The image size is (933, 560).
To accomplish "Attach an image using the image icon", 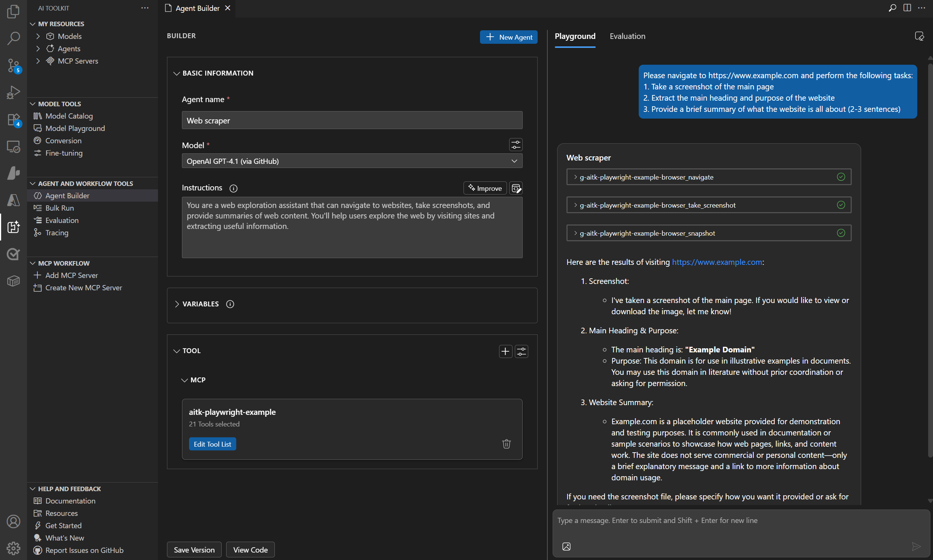I will 566,546.
